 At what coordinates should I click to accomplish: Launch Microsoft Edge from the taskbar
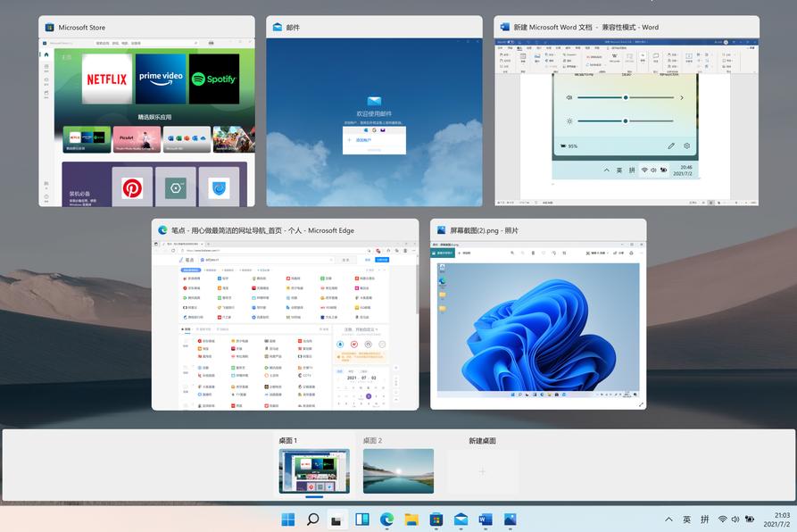click(385, 519)
